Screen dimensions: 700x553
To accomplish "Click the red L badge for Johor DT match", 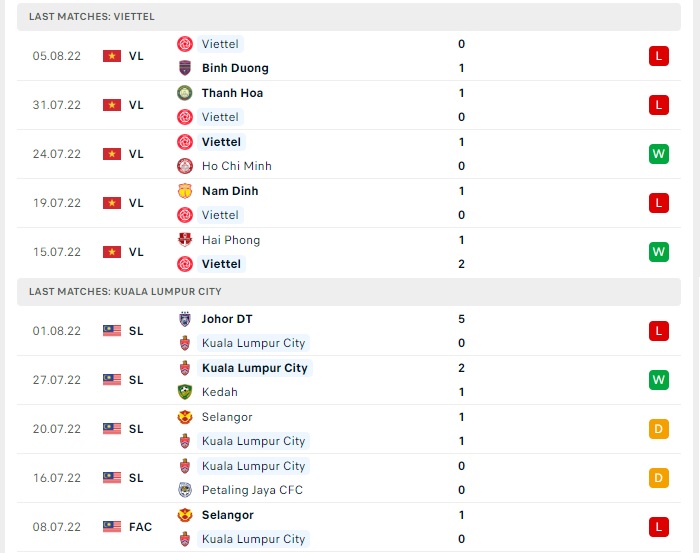I will coord(658,331).
